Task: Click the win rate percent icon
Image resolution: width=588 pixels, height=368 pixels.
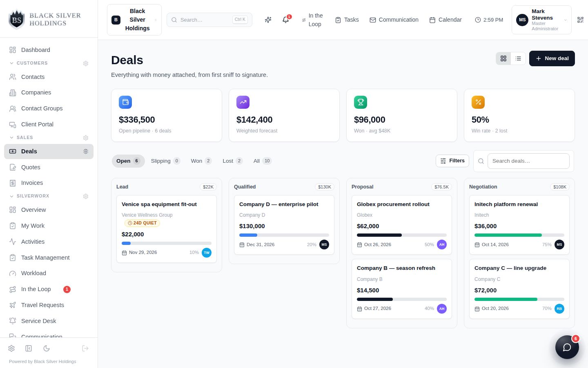Action: coord(478,102)
